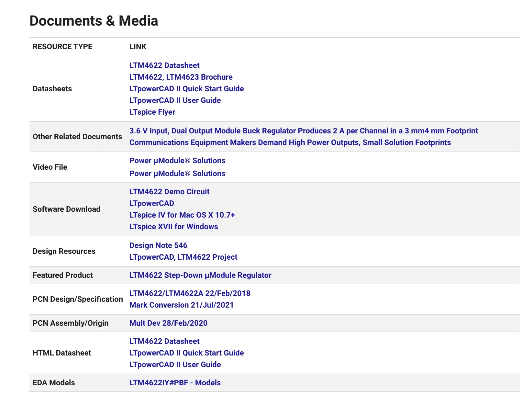Open Mult Dev 28/Feb/2020 PCN
Screen dimensions: 532x406
pos(168,323)
